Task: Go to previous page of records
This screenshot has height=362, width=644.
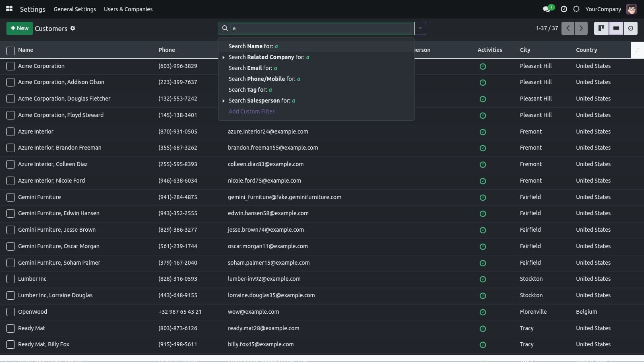Action: pos(568,28)
